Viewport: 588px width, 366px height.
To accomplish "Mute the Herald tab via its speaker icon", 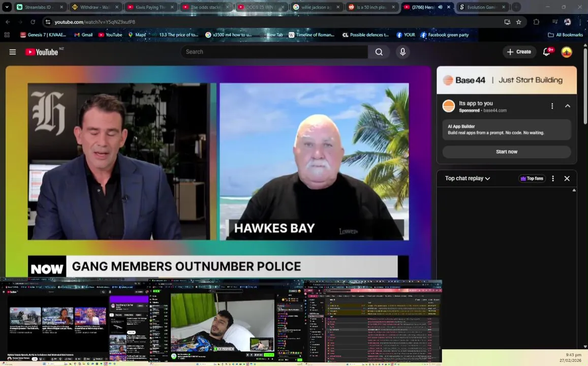I will [x=440, y=7].
